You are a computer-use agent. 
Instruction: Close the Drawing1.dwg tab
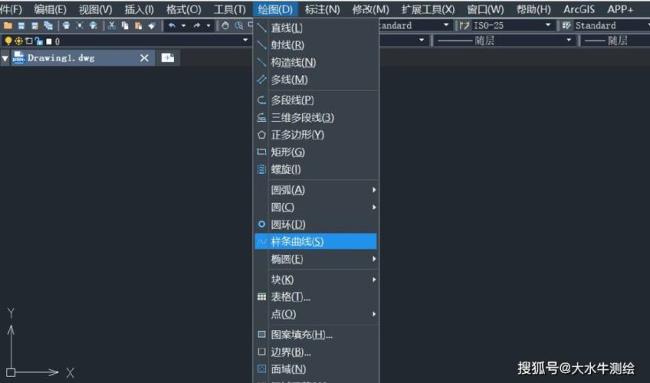(x=144, y=58)
